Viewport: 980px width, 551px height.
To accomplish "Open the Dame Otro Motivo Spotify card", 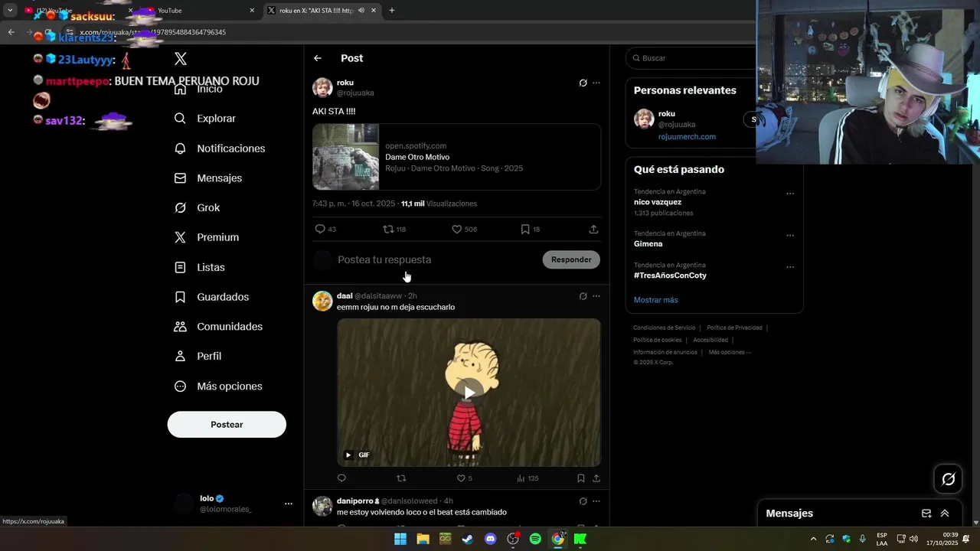I will coord(456,157).
